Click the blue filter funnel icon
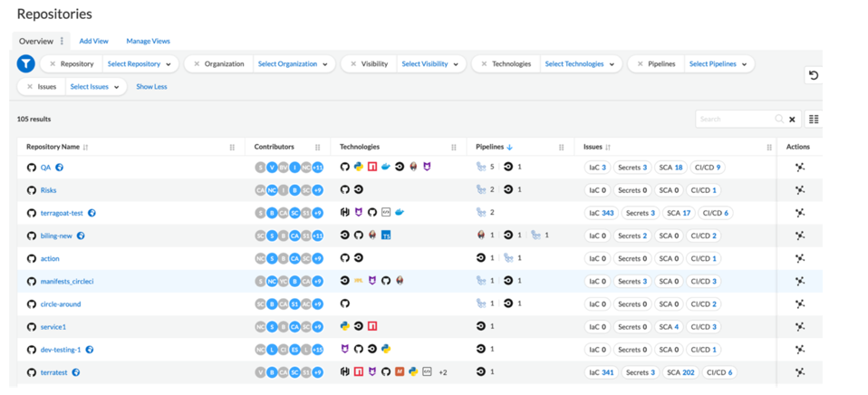Image resolution: width=868 pixels, height=395 pixels. coord(25,64)
